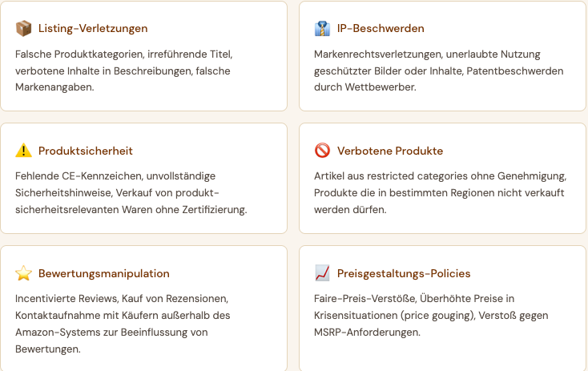588x371 pixels.
Task: Open the Verbotene Produkte heading
Action: tap(390, 151)
